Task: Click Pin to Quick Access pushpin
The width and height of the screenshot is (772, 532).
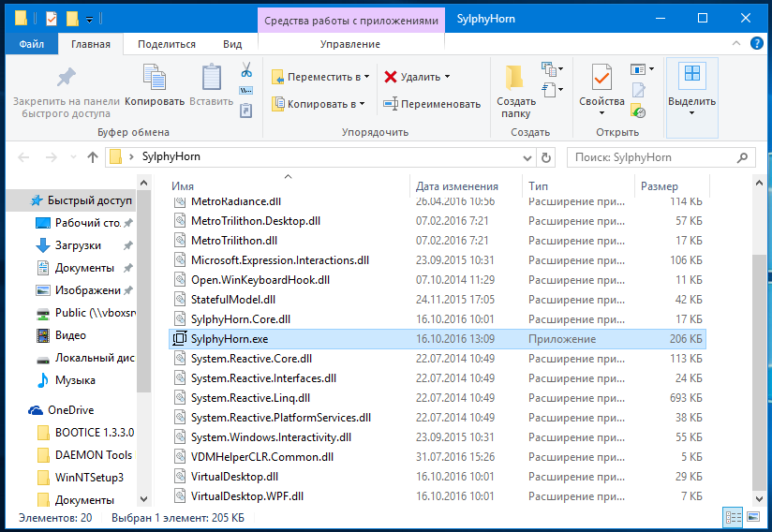Action: click(66, 77)
